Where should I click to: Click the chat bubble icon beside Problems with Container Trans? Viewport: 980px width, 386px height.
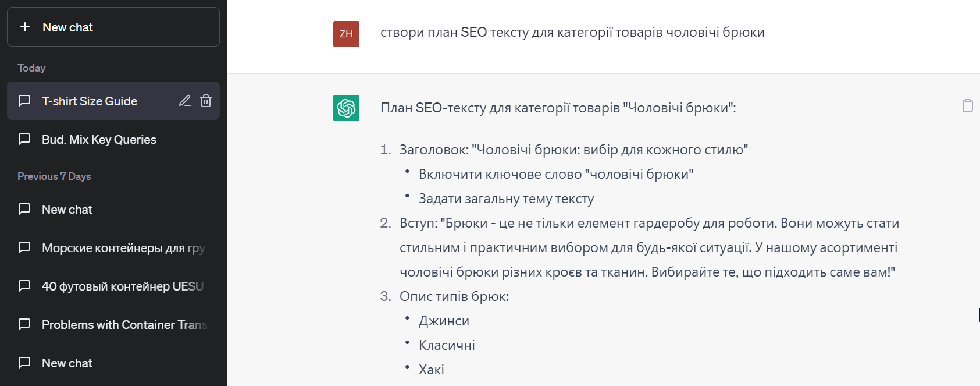pyautogui.click(x=24, y=324)
